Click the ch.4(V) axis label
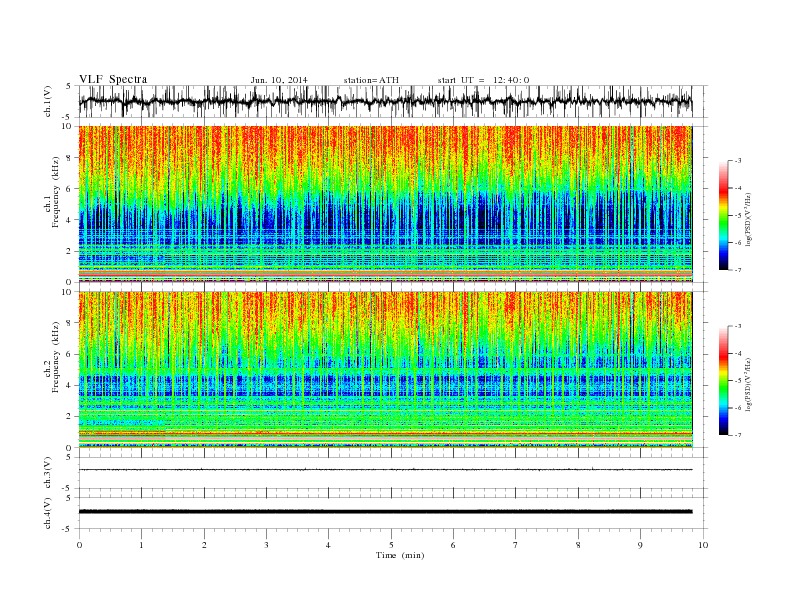The height and width of the screenshot is (612, 792). pyautogui.click(x=48, y=513)
